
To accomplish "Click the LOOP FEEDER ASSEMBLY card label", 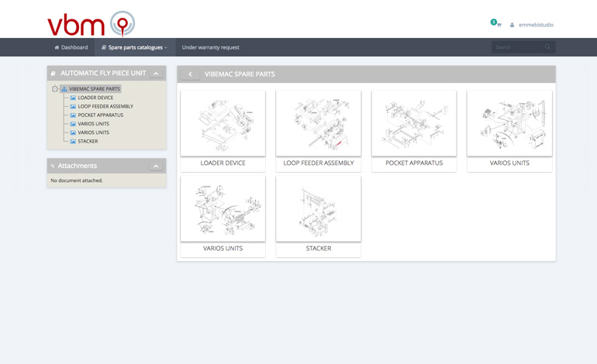I will [319, 163].
